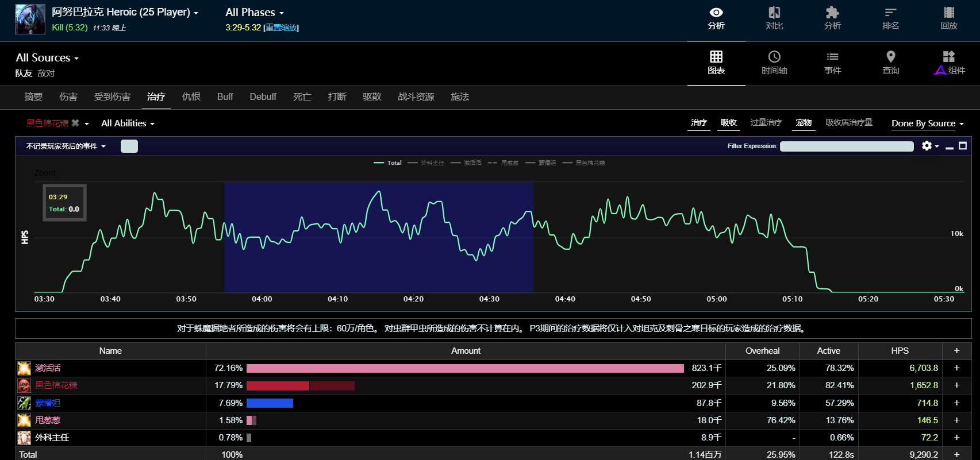Toggle the 宠物 pets option
This screenshot has width=980, height=460.
click(804, 122)
